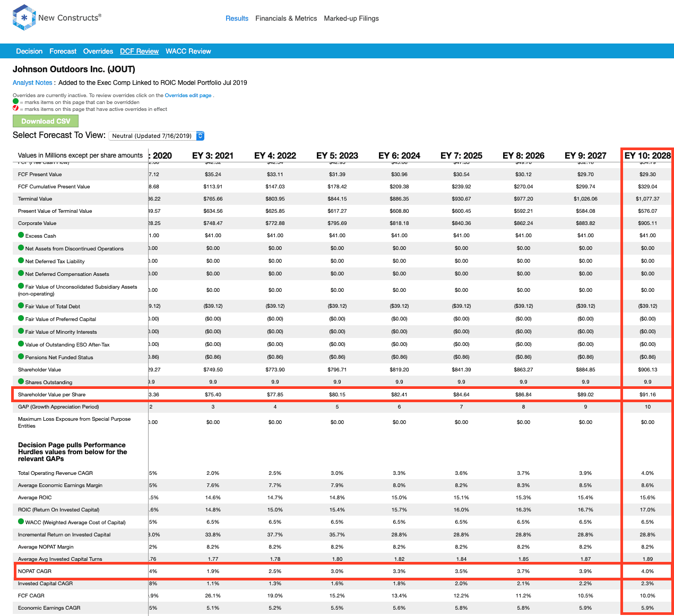Click the green dot beside Excess Cash

tap(21, 235)
